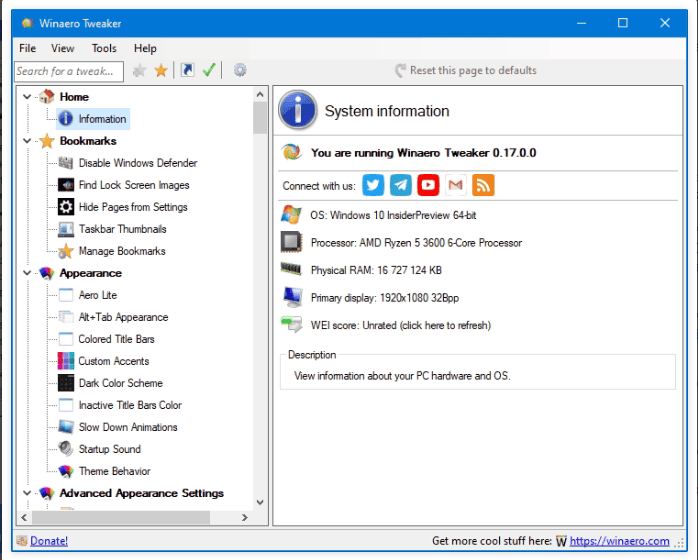Click the green checkmark apply icon
This screenshot has height=560, width=698.
(x=209, y=70)
